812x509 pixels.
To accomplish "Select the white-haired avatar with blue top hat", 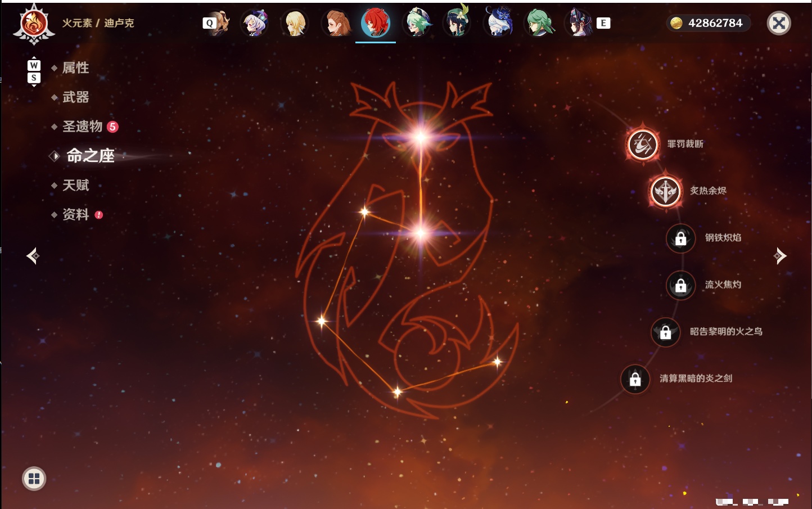I will [x=499, y=24].
